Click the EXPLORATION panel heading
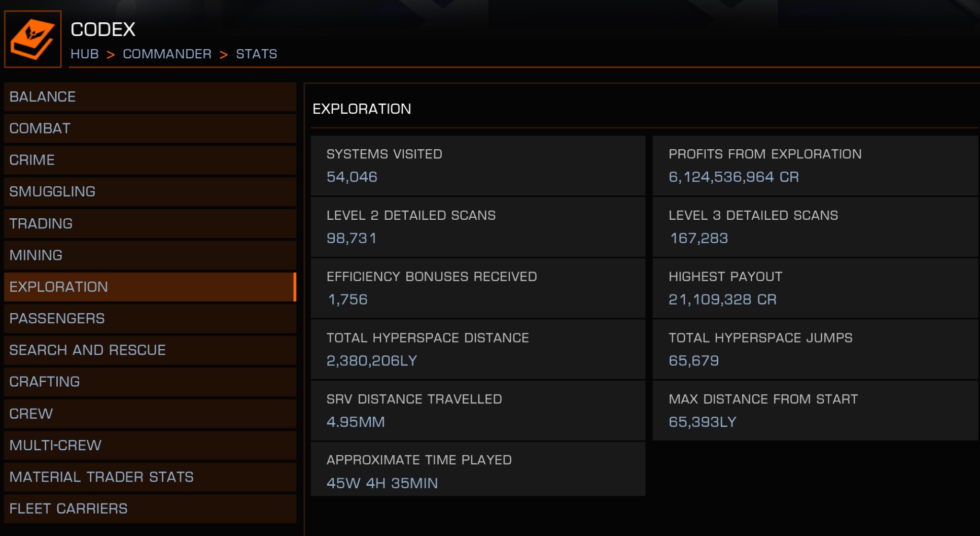This screenshot has height=536, width=980. (x=362, y=109)
